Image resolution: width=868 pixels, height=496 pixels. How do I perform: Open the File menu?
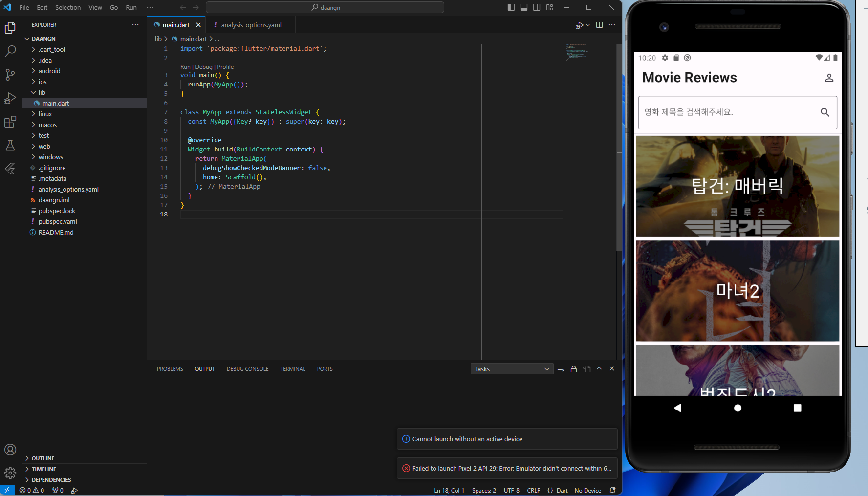tap(24, 7)
